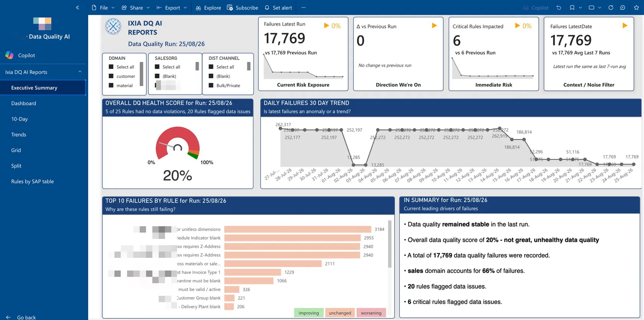
Task: Click the greyed Copilot button in top bar
Action: pos(536,8)
